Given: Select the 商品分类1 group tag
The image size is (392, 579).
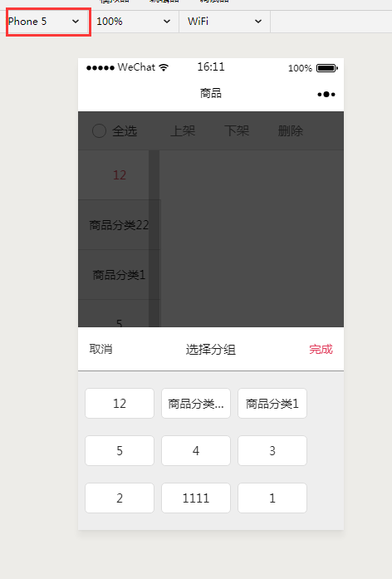Looking at the screenshot, I should tap(272, 403).
